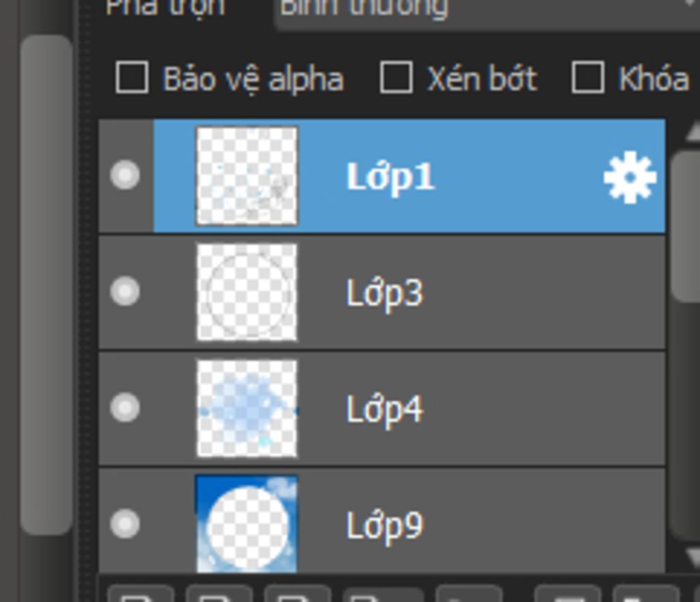Hide layer Lớp1 using its visibility dot
This screenshot has height=602, width=700.
pos(125,174)
